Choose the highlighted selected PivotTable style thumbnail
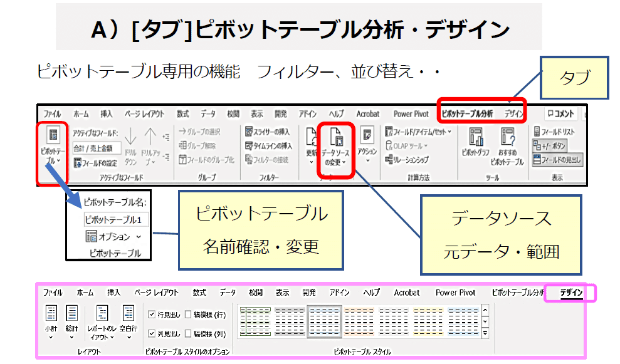This screenshot has height=364, width=620. 324,321
